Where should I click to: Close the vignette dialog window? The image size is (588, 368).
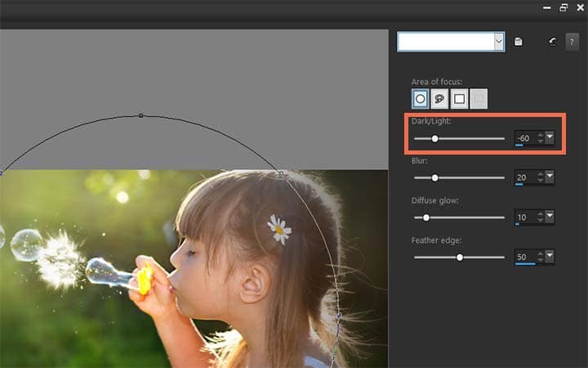pos(581,8)
